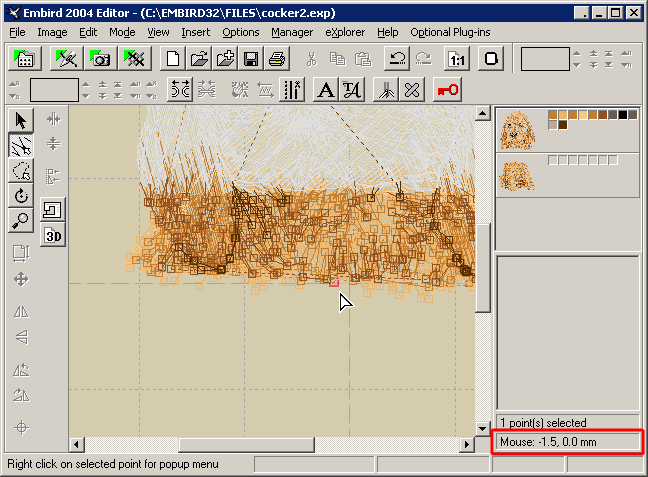This screenshot has width=648, height=477.
Task: Click the Redo arrow icon
Action: tap(423, 59)
